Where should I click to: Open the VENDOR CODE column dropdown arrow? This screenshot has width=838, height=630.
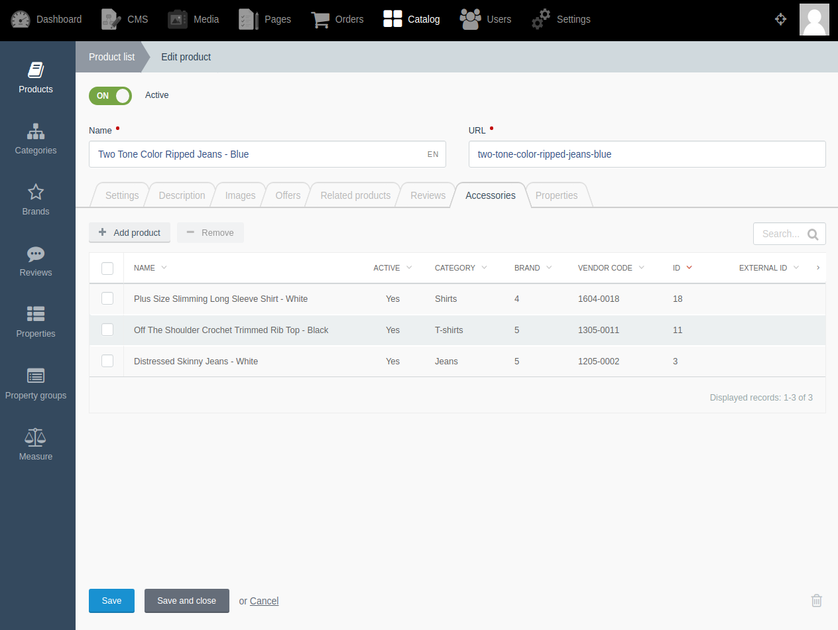[x=641, y=267]
